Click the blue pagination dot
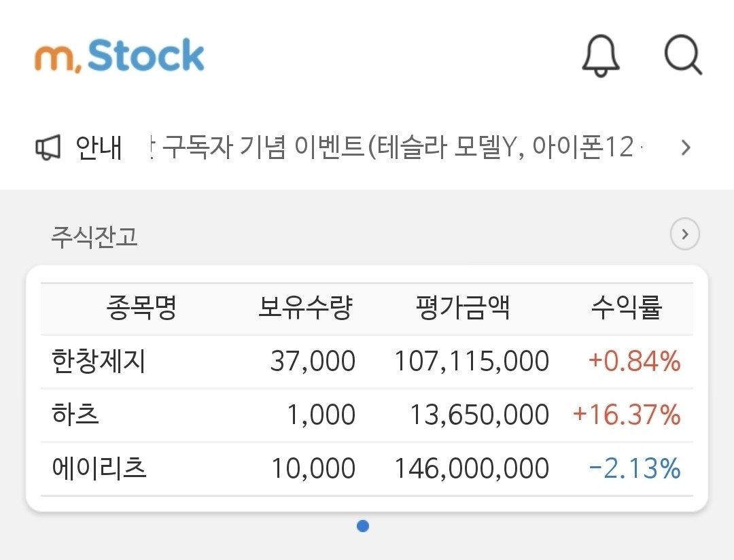Viewport: 734px width, 560px height. tap(364, 525)
